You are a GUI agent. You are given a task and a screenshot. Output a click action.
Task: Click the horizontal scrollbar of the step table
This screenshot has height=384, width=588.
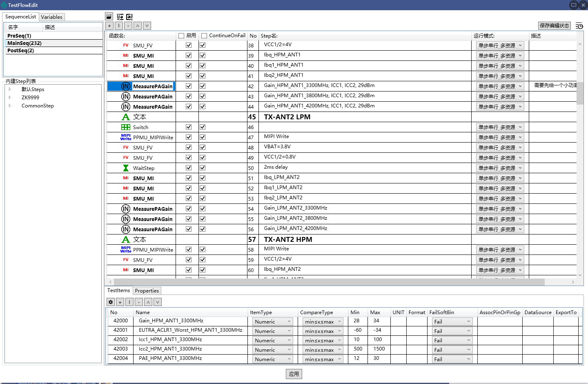(x=329, y=282)
